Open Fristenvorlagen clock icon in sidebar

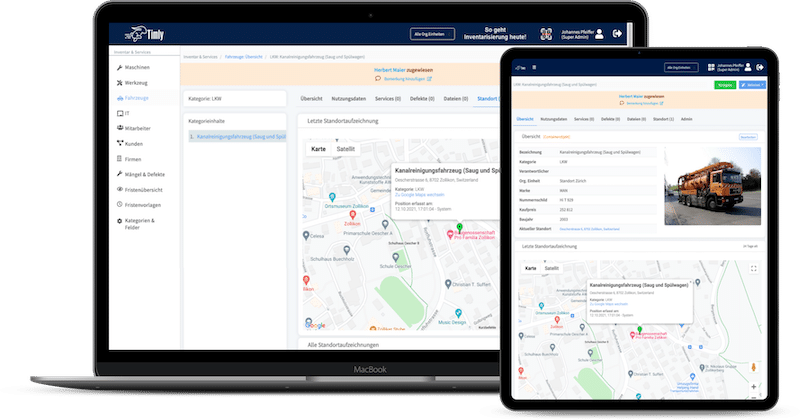pos(119,205)
